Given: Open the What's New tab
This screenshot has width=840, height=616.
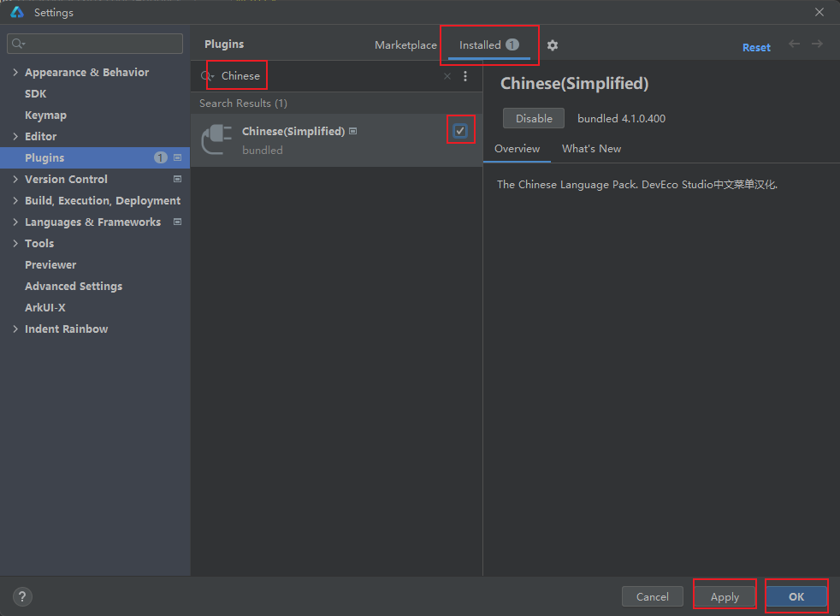Looking at the screenshot, I should (x=591, y=148).
